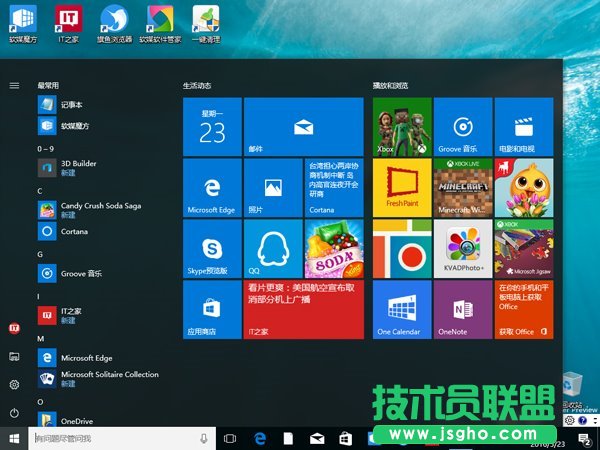Open the Store icon on the taskbar
Viewport: 600px width, 450px height.
[x=346, y=439]
